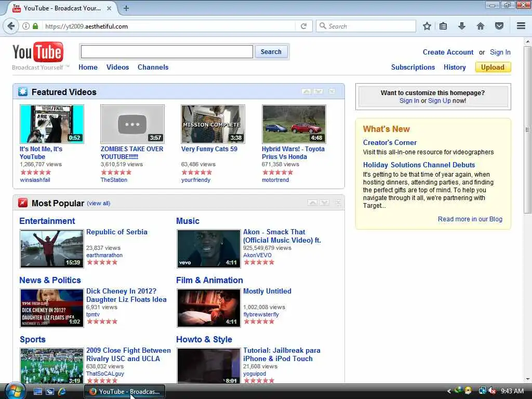Image resolution: width=532 pixels, height=399 pixels.
Task: Click the Sign In link at top right
Action: click(500, 52)
